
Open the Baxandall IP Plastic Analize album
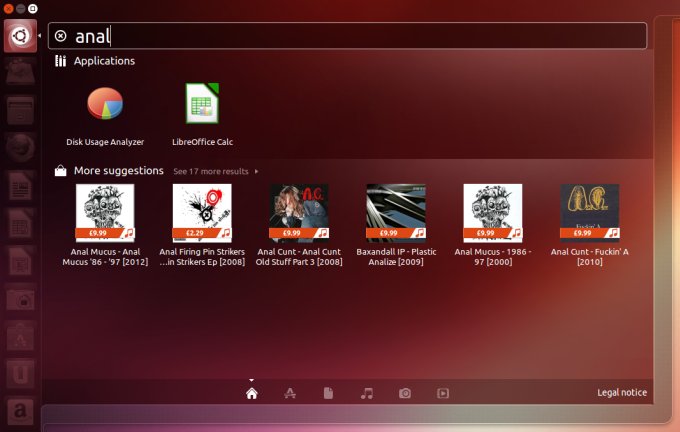point(396,213)
